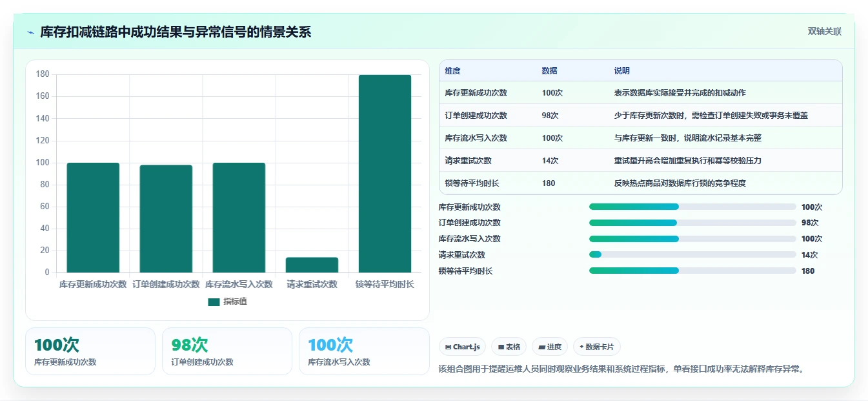Click the 14次 value beside its progress bar
The height and width of the screenshot is (401, 868).
pyautogui.click(x=810, y=255)
